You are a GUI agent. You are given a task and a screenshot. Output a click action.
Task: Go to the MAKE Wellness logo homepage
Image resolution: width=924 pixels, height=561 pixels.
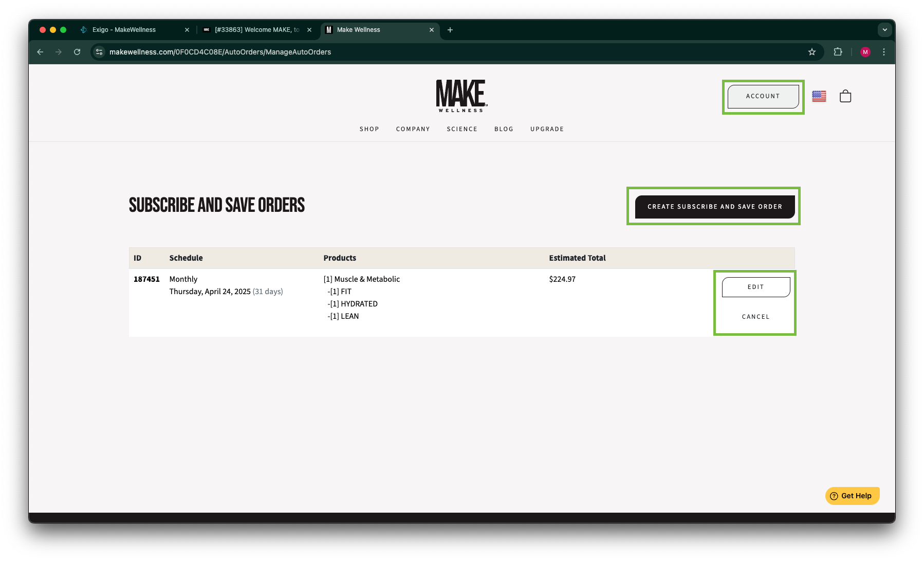[x=461, y=96]
